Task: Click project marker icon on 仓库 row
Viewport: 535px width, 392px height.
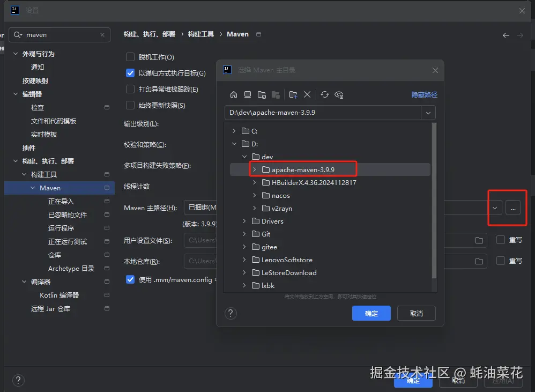Action: coord(107,255)
